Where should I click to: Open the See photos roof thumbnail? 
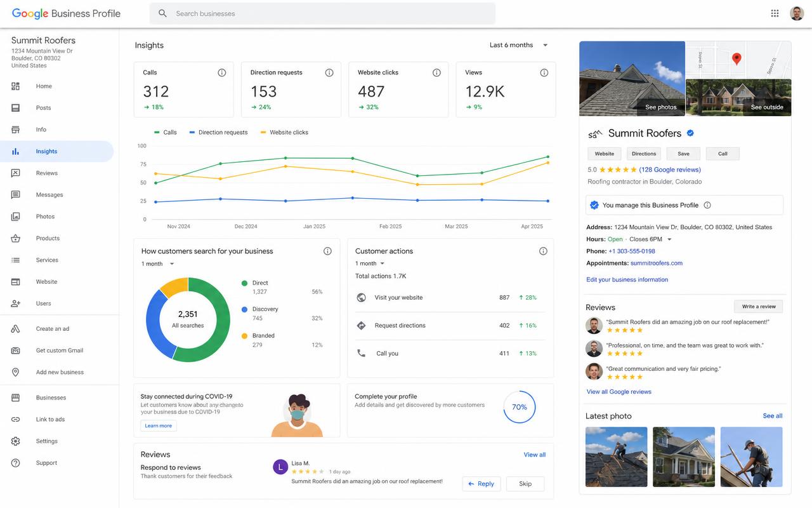coord(632,78)
